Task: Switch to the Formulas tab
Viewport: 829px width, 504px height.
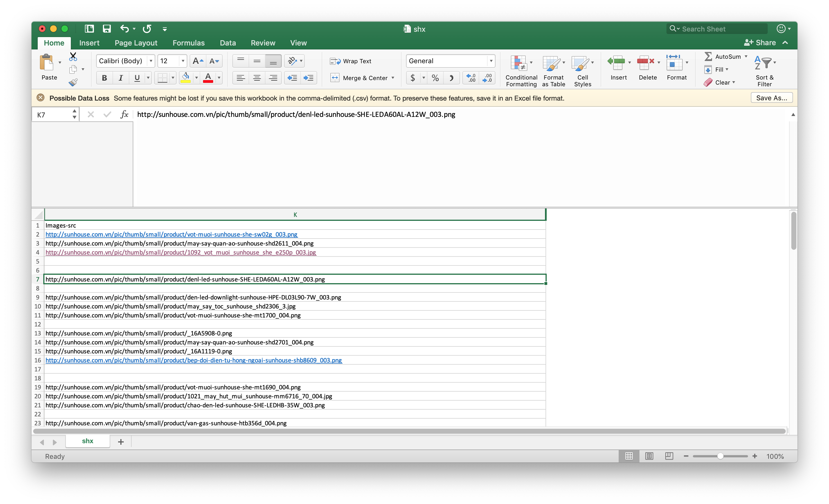Action: point(188,43)
